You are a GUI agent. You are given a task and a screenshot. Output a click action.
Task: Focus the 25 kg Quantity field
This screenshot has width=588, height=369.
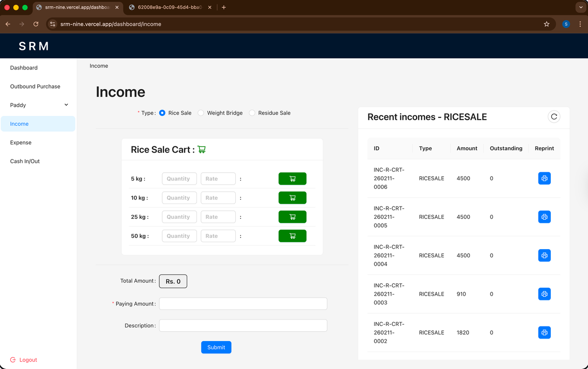(x=179, y=217)
